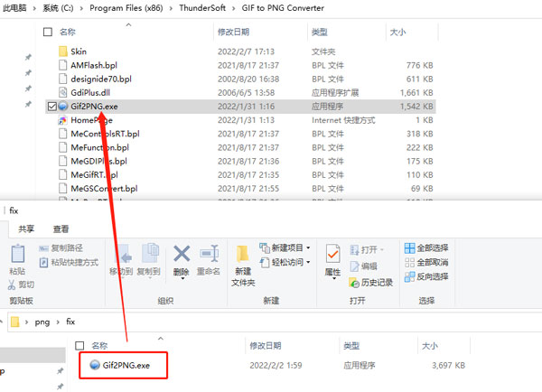Click GIF to PNG Converter breadcrumb
This screenshot has width=542, height=392.
pos(283,8)
